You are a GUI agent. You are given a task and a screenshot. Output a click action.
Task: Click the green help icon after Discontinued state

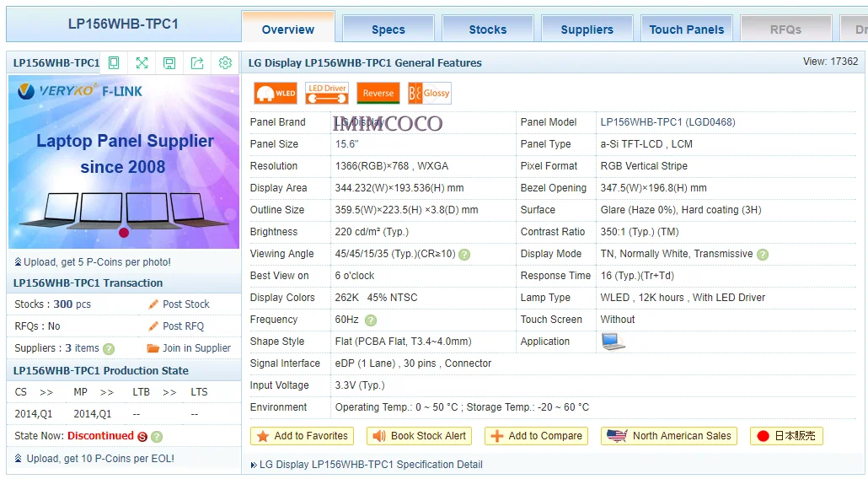click(x=157, y=437)
